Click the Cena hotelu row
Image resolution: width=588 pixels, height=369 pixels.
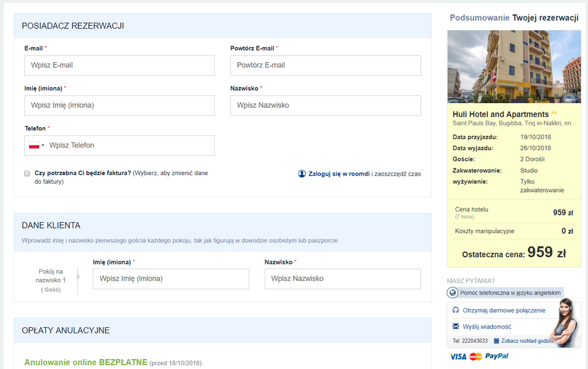click(x=514, y=213)
